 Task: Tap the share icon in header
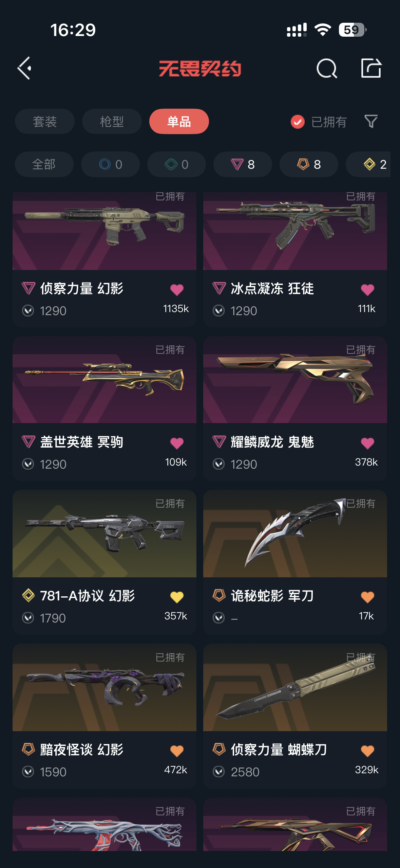(371, 68)
